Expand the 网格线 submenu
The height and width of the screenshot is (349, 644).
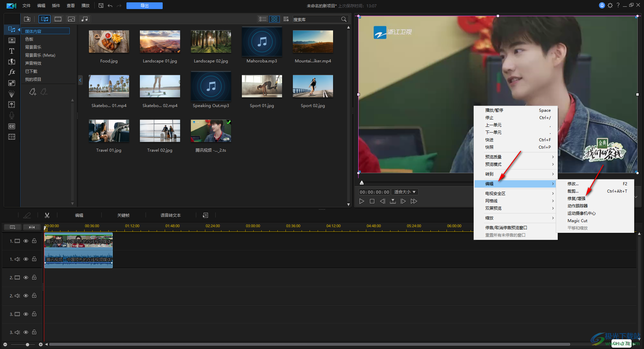(x=516, y=201)
